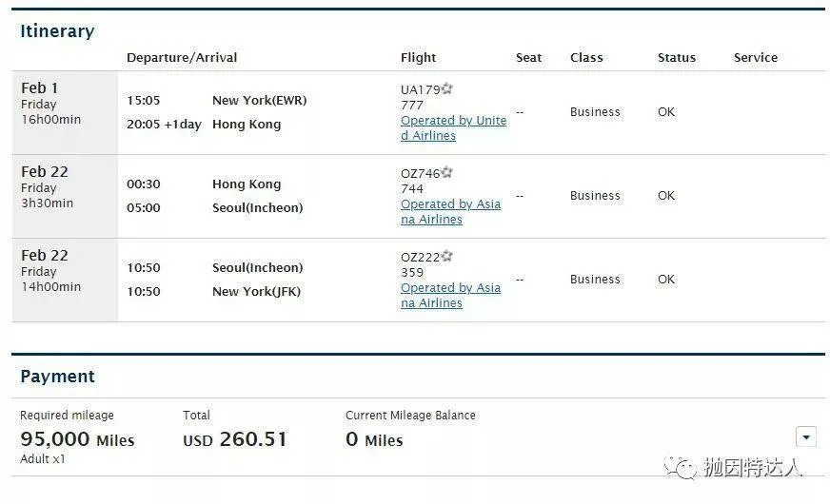This screenshot has width=830, height=504.
Task: Click the Departure/Arrival column header
Action: 182,58
